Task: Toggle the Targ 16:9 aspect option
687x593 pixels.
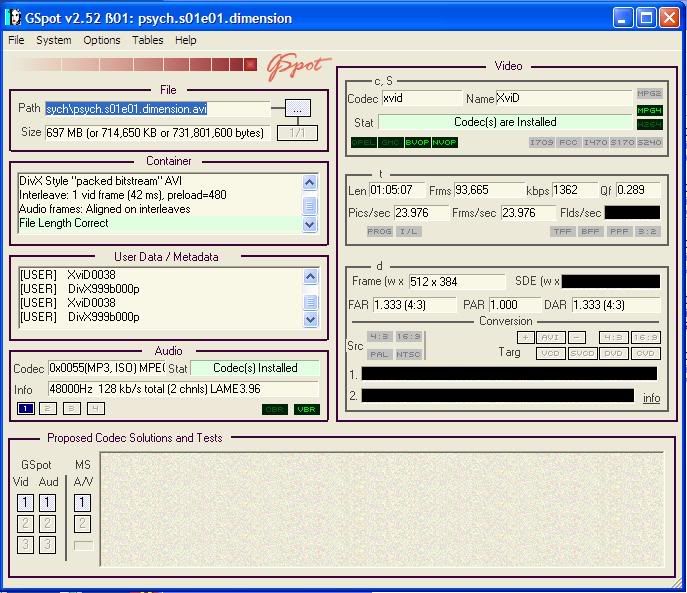Action: (x=645, y=337)
